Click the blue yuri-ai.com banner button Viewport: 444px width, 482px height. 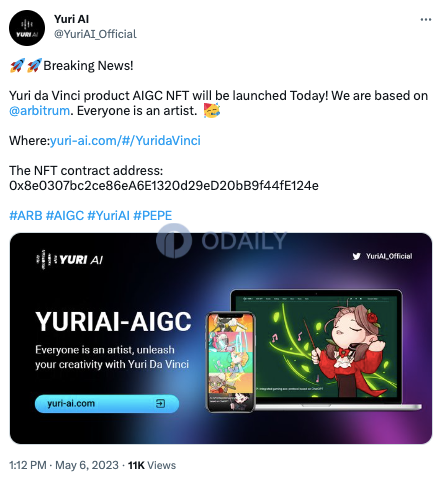107,404
